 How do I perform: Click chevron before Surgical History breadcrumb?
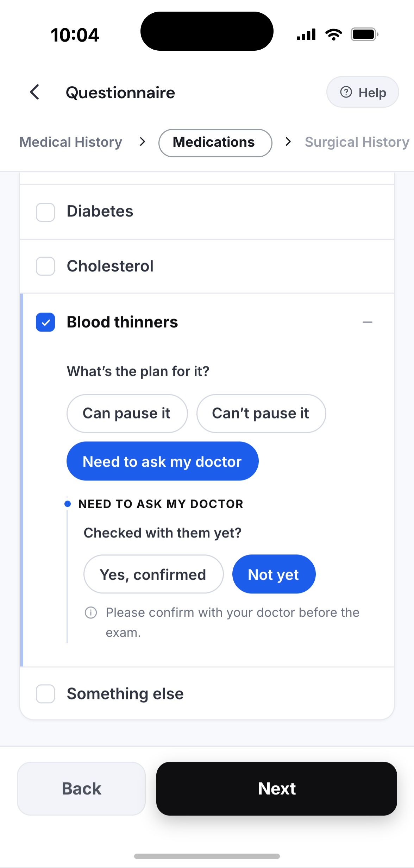288,142
